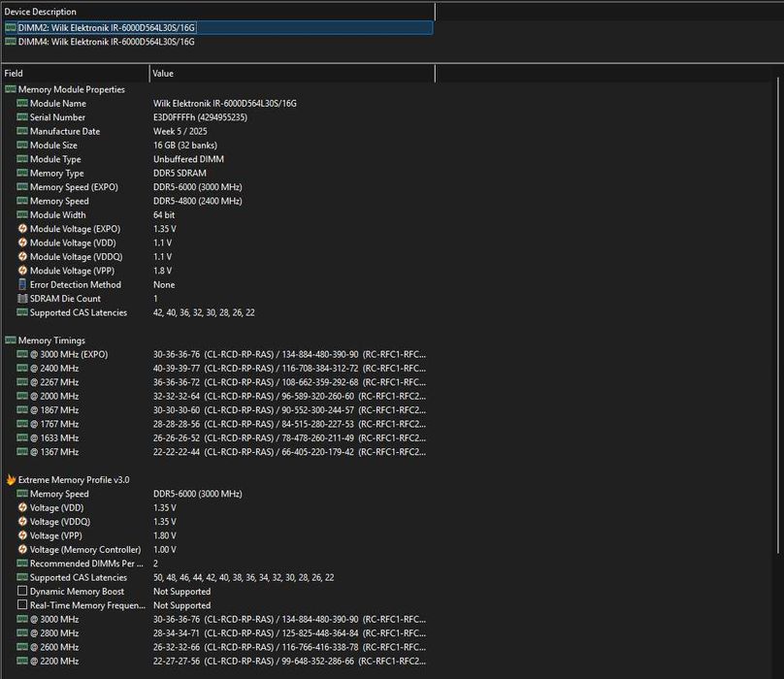
Task: Click the Module Voltage (EXPO) voltage icon
Action: [22, 229]
